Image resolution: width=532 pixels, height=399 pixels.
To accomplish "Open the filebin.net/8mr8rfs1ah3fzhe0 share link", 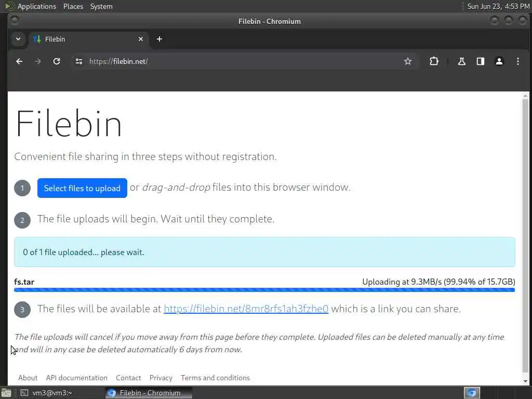I will [246, 309].
